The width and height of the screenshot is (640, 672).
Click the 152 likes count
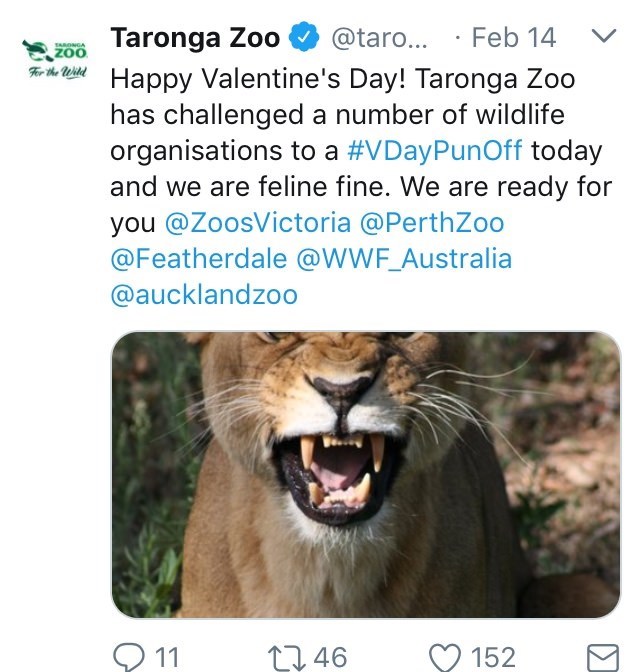pos(493,657)
